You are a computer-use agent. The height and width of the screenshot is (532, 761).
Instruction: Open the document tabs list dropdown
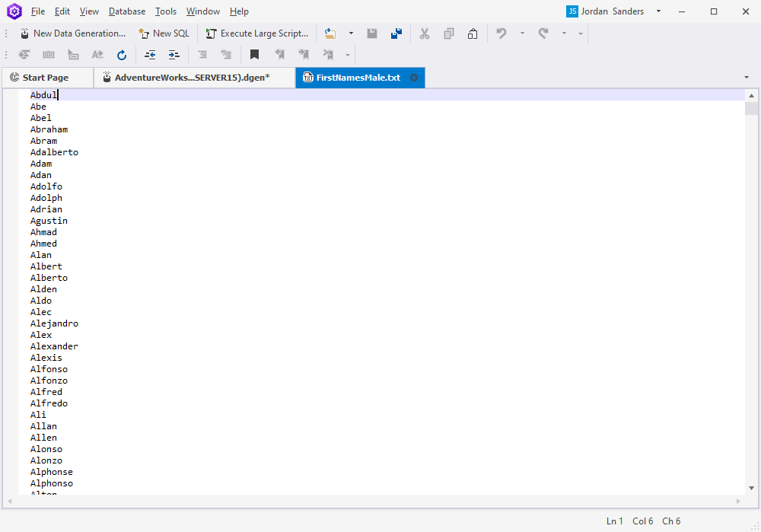(x=747, y=77)
